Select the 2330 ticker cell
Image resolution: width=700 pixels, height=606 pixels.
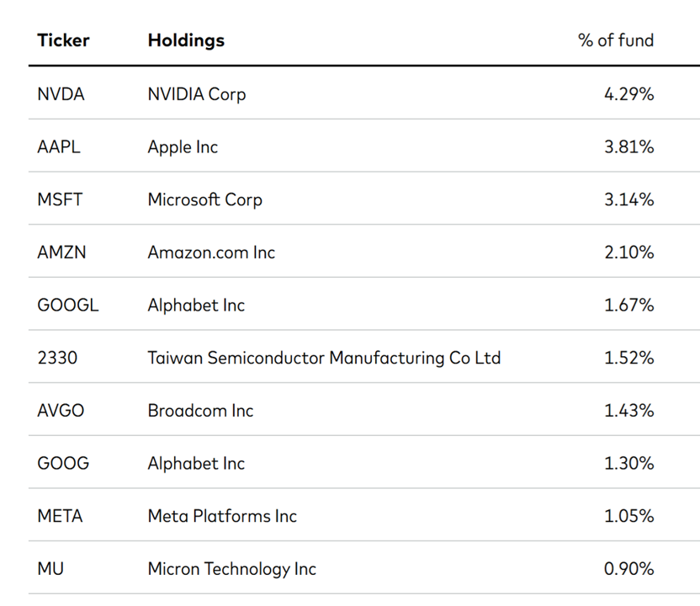tap(57, 358)
